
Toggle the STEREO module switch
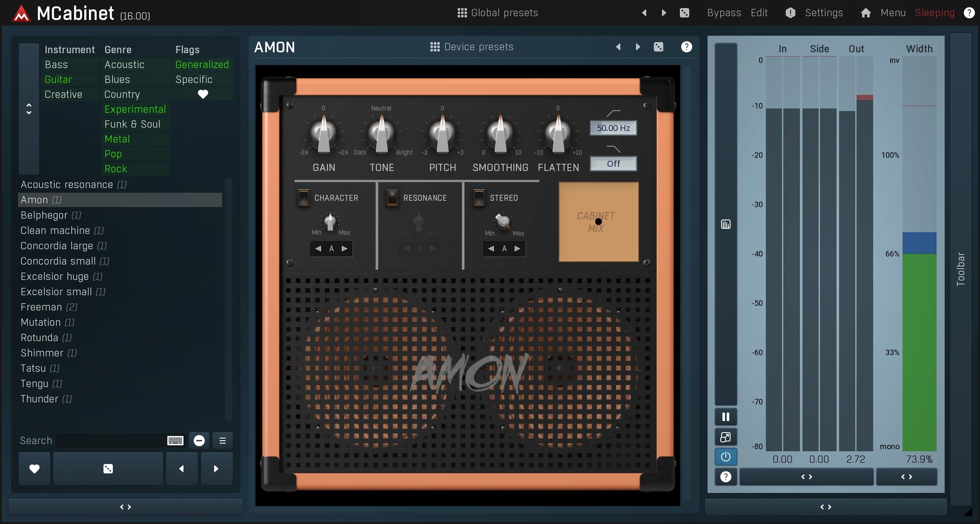[x=479, y=197]
